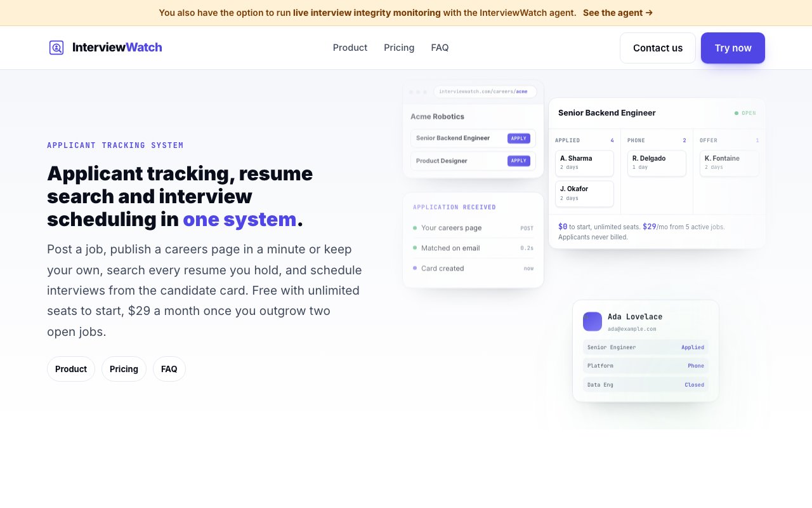Click the InterviewWatch brand name

(x=117, y=48)
